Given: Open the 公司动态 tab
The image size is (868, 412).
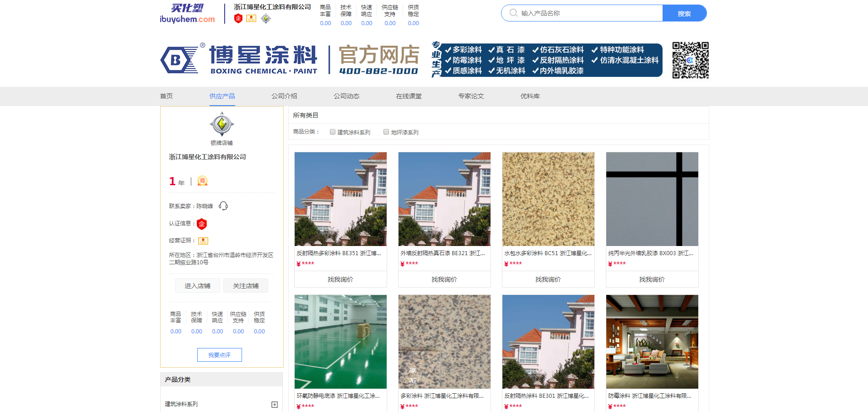Looking at the screenshot, I should 347,96.
